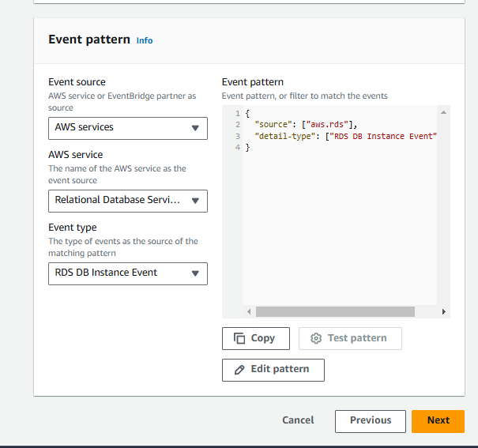Viewport: 478px width, 448px height.
Task: Open the Info link beside Event pattern
Action: coord(145,40)
